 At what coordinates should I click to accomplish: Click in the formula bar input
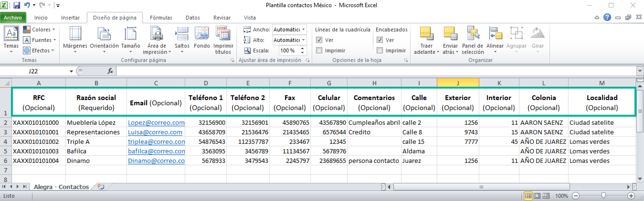[376, 71]
